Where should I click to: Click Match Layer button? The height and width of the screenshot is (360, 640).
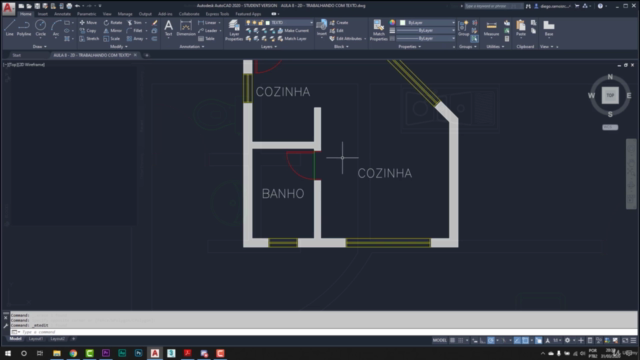point(292,39)
